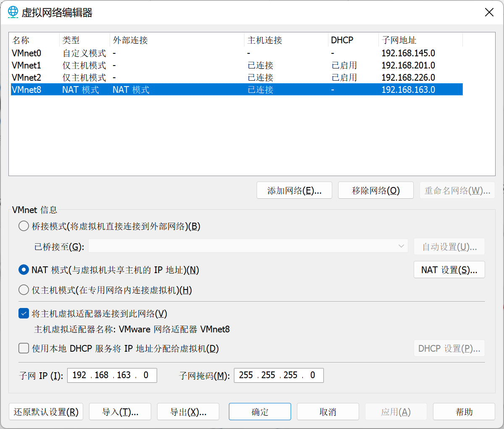Click subnet address 192.168.145.0
The height and width of the screenshot is (429, 504).
point(408,53)
